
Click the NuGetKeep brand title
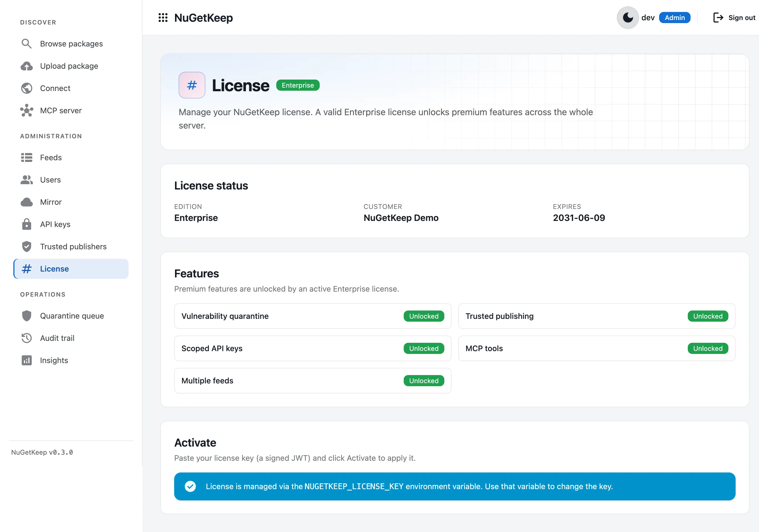point(203,18)
